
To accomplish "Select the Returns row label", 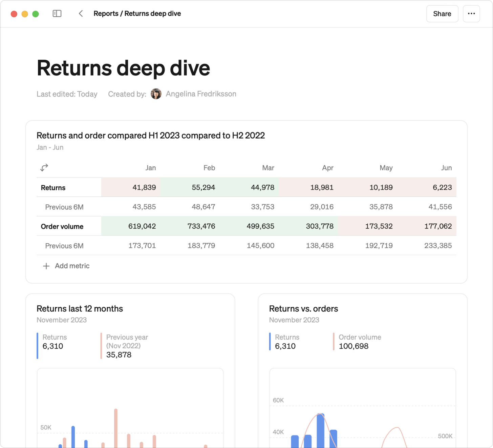I will click(53, 188).
